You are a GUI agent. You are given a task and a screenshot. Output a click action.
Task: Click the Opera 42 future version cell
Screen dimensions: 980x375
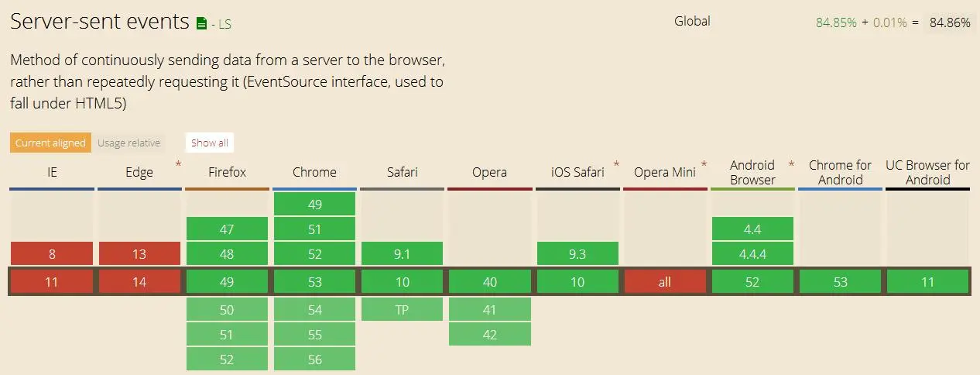coord(490,334)
